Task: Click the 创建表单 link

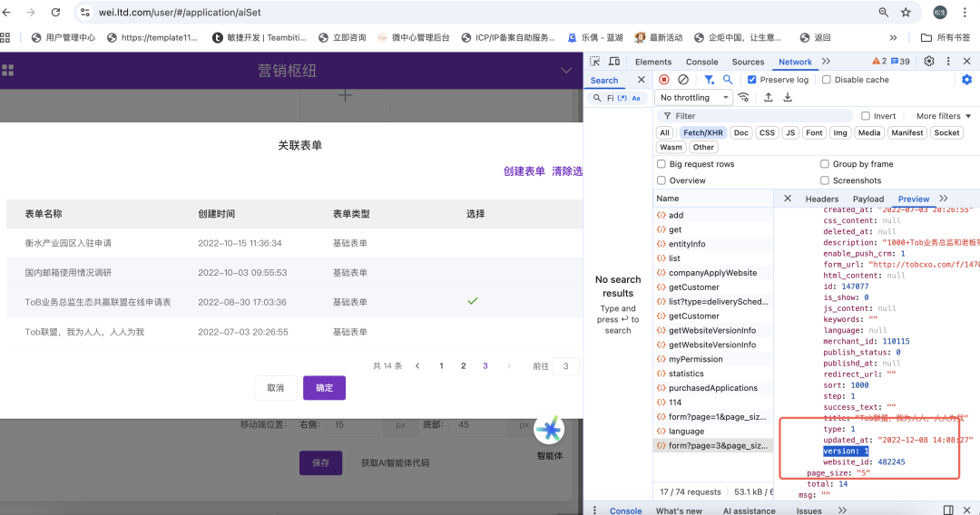Action: coord(524,171)
